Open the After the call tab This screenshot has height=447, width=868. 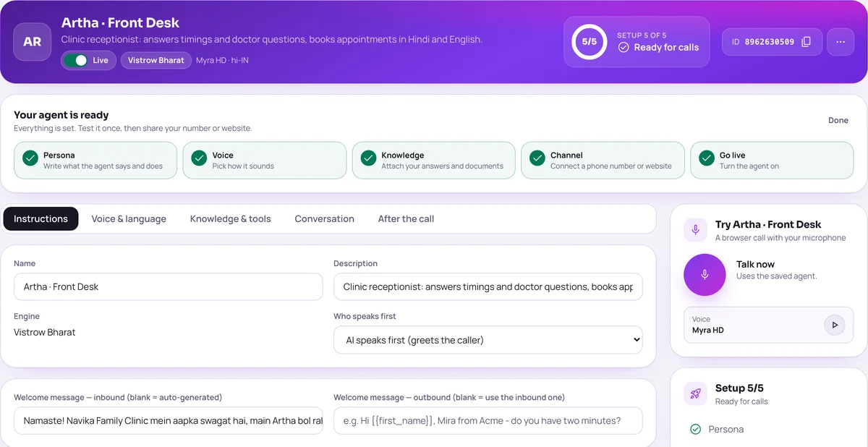tap(407, 219)
